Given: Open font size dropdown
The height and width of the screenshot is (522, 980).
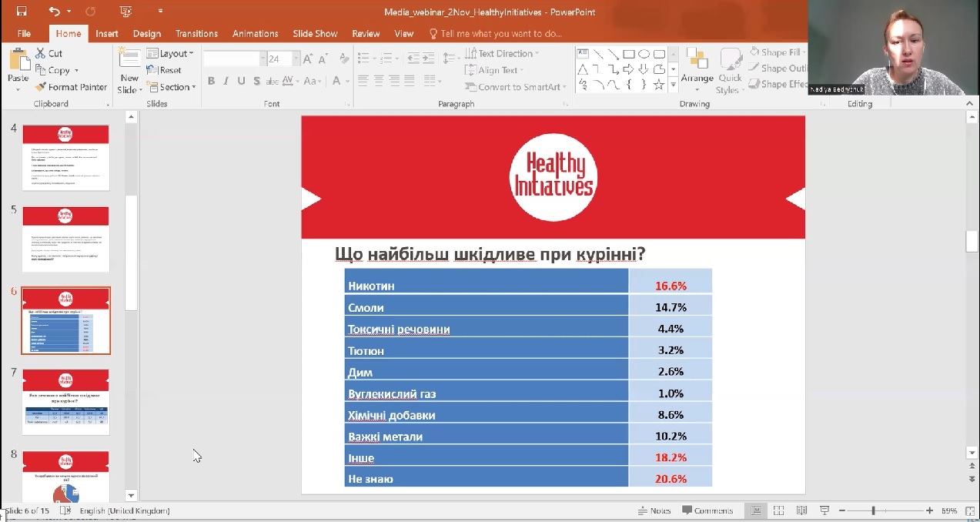Looking at the screenshot, I should [294, 59].
